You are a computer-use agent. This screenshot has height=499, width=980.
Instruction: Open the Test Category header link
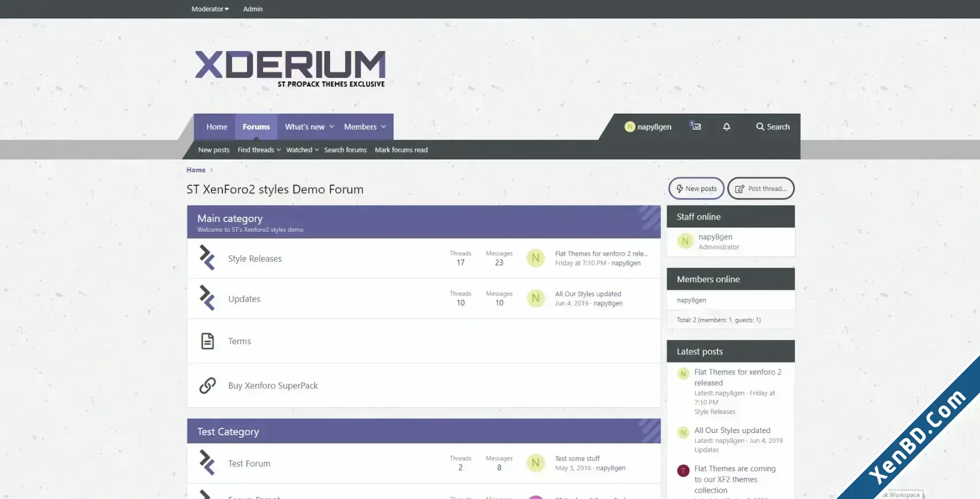(x=228, y=431)
